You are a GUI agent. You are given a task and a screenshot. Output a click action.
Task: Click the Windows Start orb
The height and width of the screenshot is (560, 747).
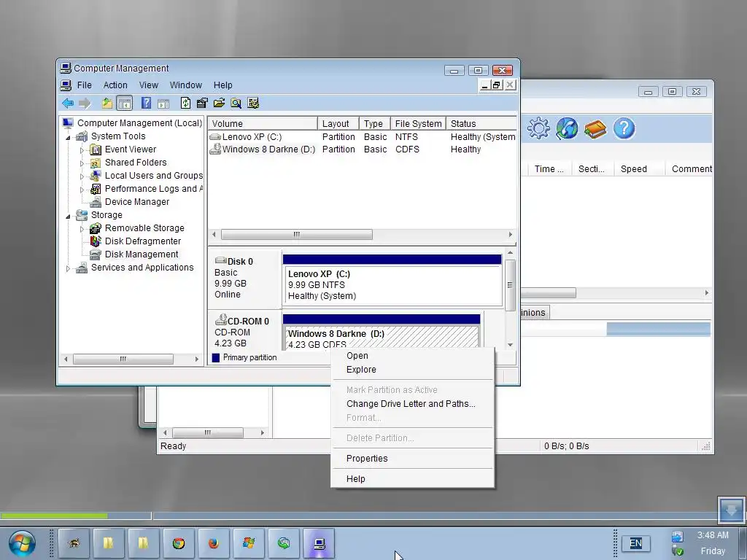coord(22,543)
